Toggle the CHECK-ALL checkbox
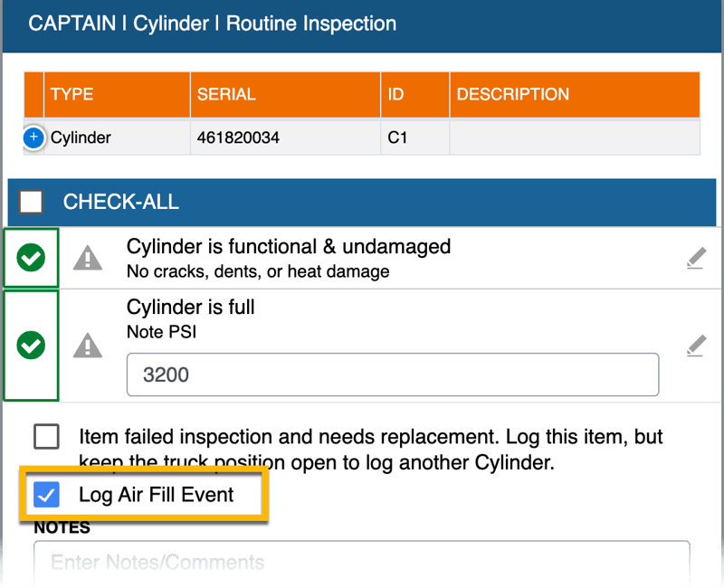This screenshot has height=588, width=724. 32,202
